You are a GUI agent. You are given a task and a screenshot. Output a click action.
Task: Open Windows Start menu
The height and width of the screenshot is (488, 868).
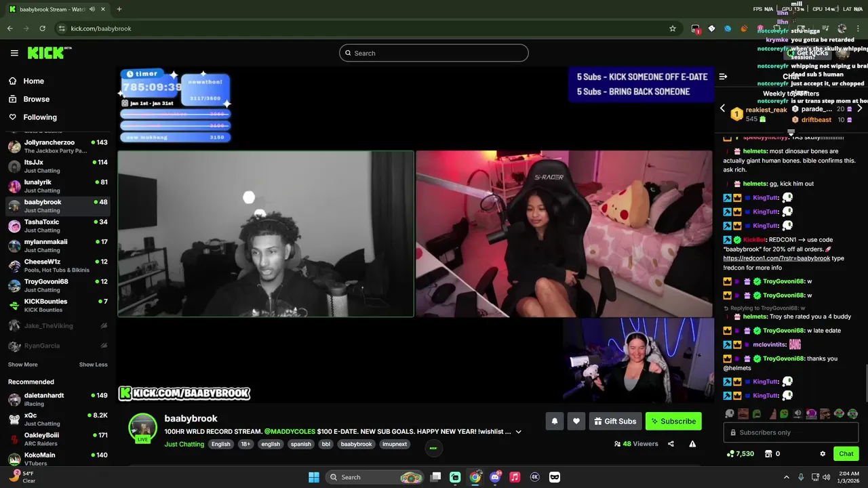click(314, 477)
